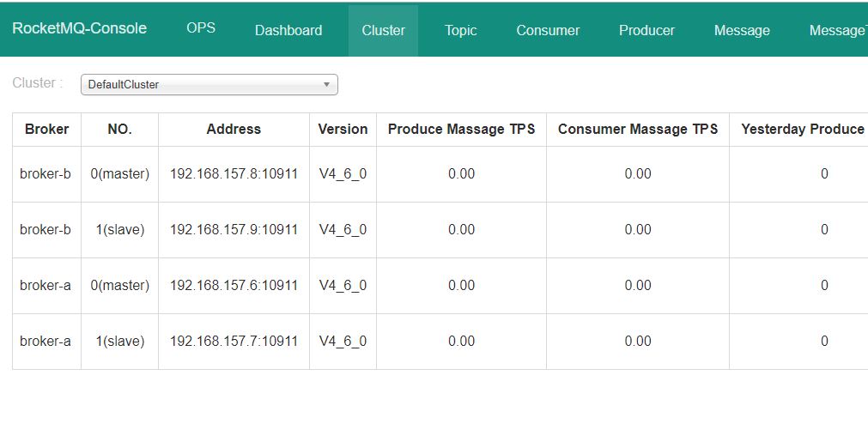Click the Produce Massage TPS header
The width and height of the screenshot is (868, 448).
[462, 130]
